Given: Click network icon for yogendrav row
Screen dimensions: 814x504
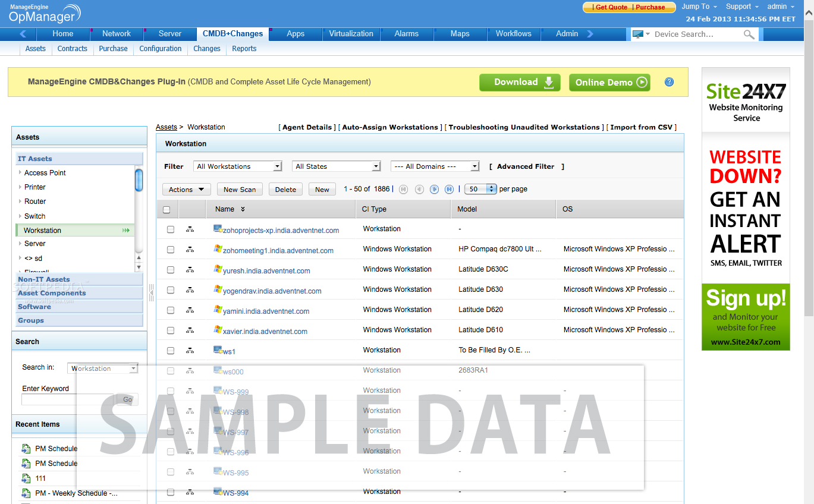Looking at the screenshot, I should tap(190, 290).
